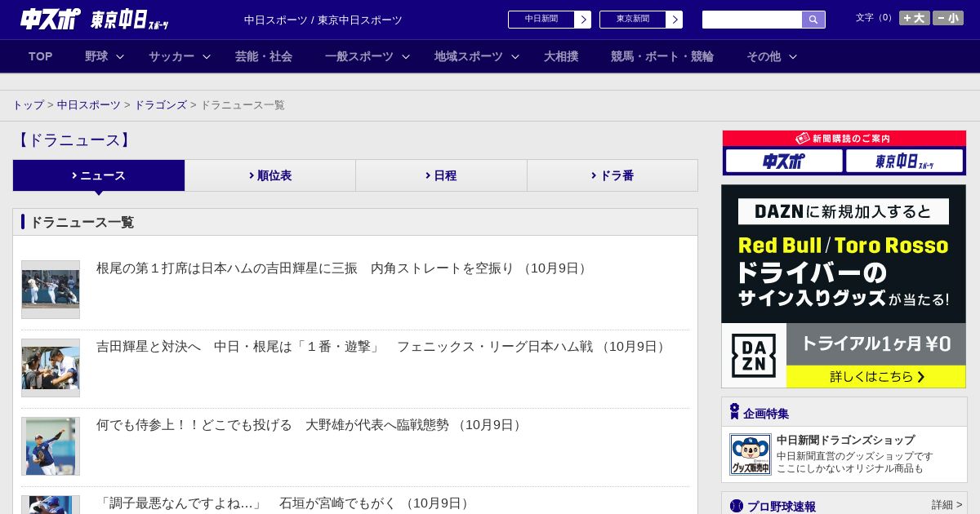Decrease font size with －小 button
This screenshot has width=980, height=514.
click(948, 18)
